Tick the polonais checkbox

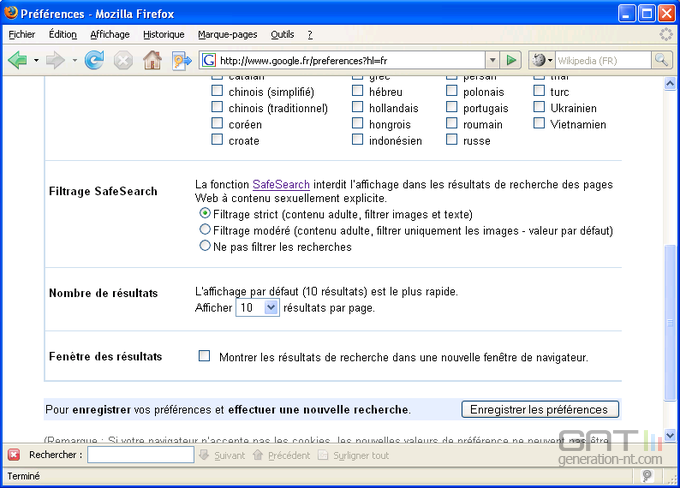[451, 91]
